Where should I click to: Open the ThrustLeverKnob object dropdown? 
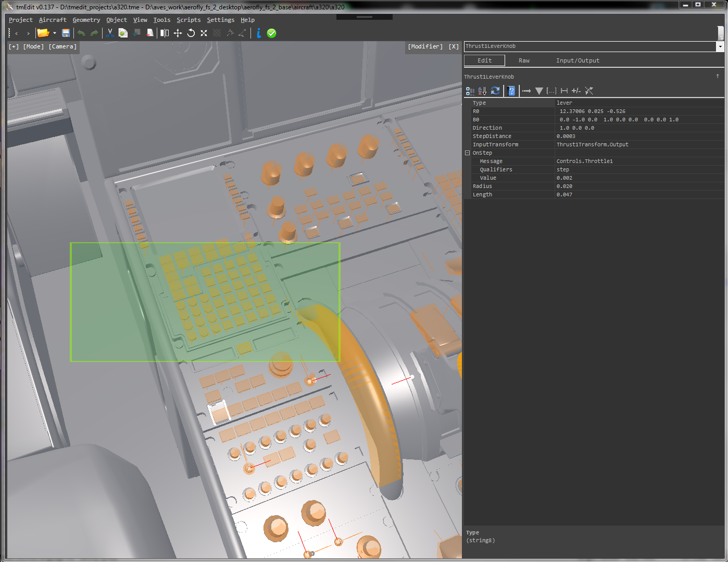pyautogui.click(x=720, y=47)
